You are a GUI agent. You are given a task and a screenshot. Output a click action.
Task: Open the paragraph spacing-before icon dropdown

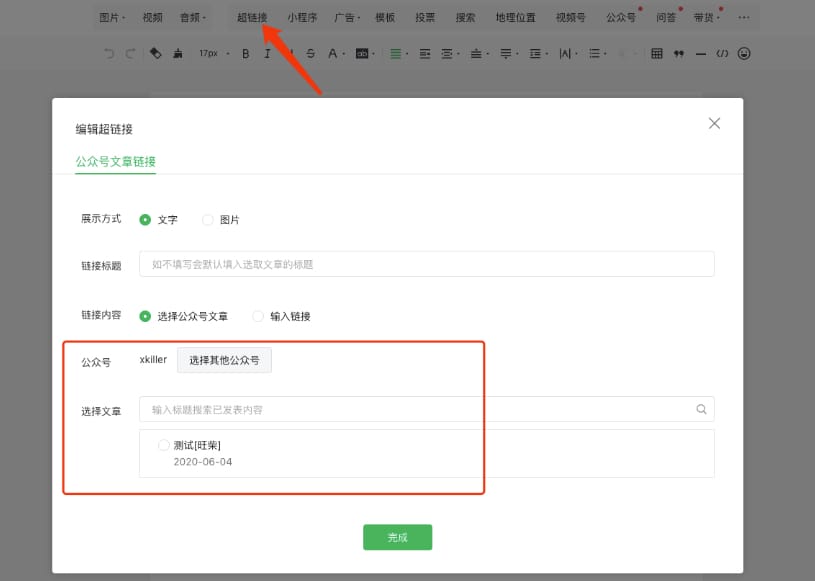(x=479, y=53)
